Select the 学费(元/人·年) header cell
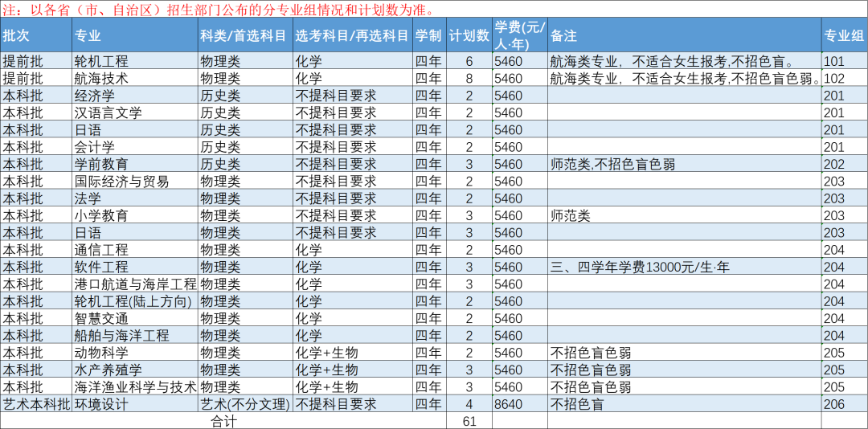Viewport: 868px width, 429px height. coord(520,35)
